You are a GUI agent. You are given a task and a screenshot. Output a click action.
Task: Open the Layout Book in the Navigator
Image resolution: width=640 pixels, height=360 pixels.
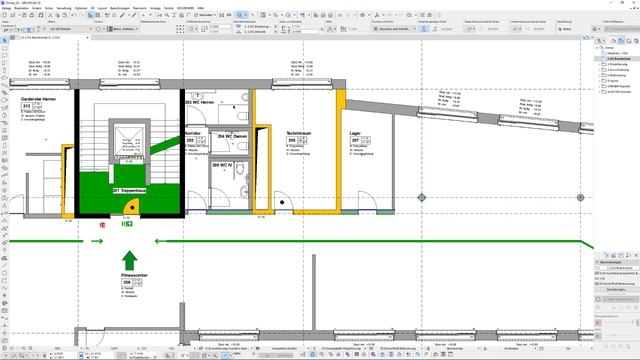(629, 41)
